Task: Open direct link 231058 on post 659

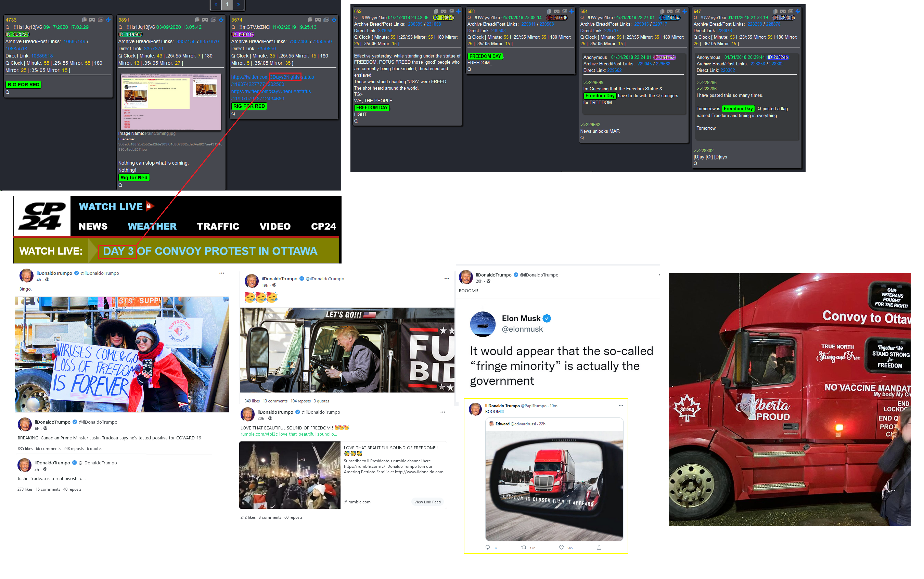Action: [x=385, y=31]
